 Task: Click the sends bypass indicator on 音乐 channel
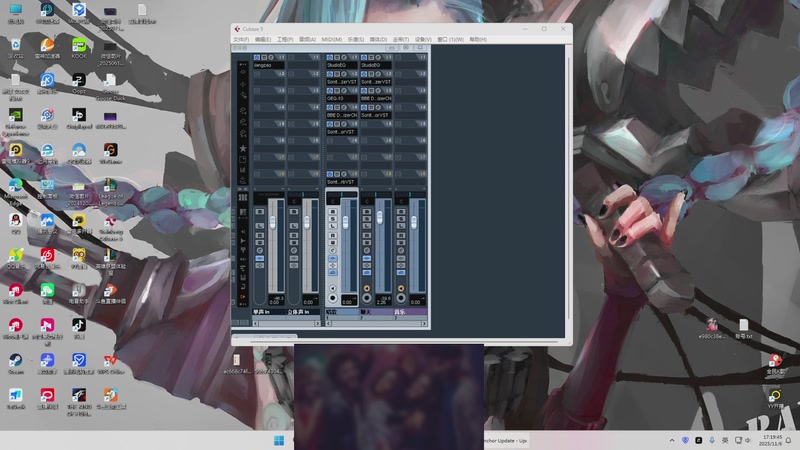401,273
